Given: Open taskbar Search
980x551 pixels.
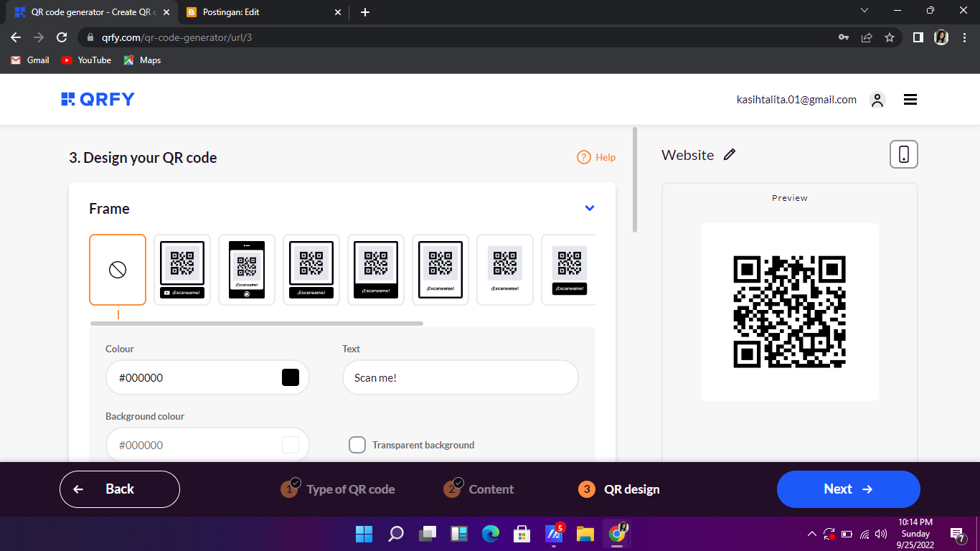Looking at the screenshot, I should [x=396, y=534].
